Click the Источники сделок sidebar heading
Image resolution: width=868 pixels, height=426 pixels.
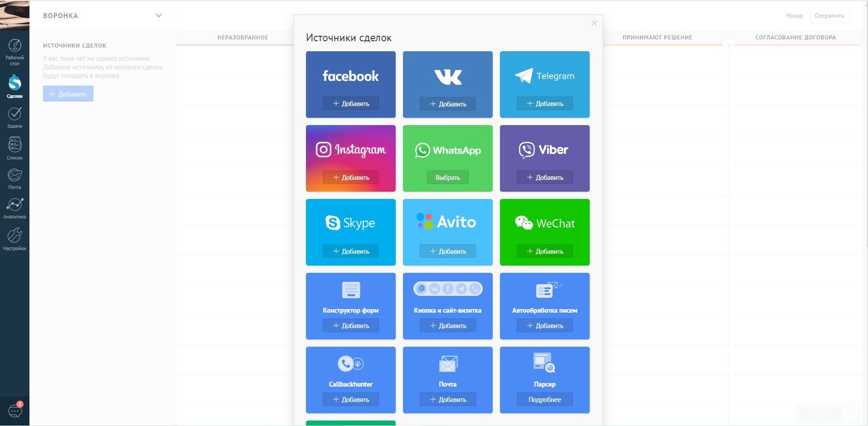click(74, 45)
